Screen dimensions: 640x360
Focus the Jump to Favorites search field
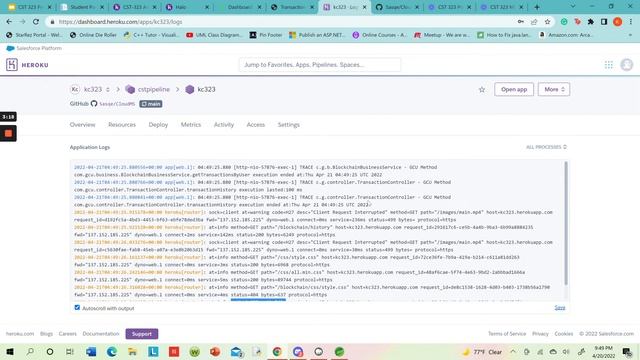320,64
